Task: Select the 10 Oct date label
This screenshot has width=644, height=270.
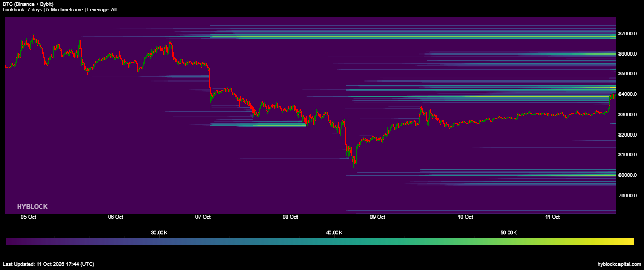Action: 465,217
